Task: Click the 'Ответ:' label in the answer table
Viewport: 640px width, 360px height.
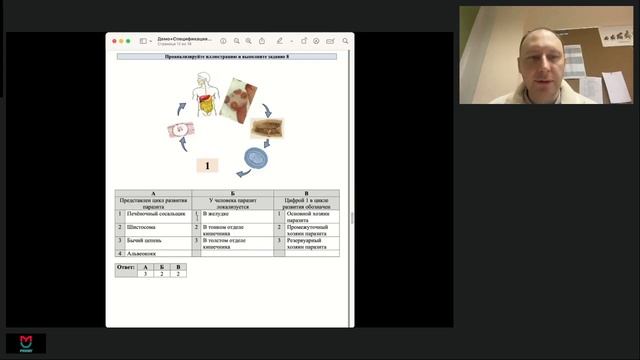Action: pos(126,267)
